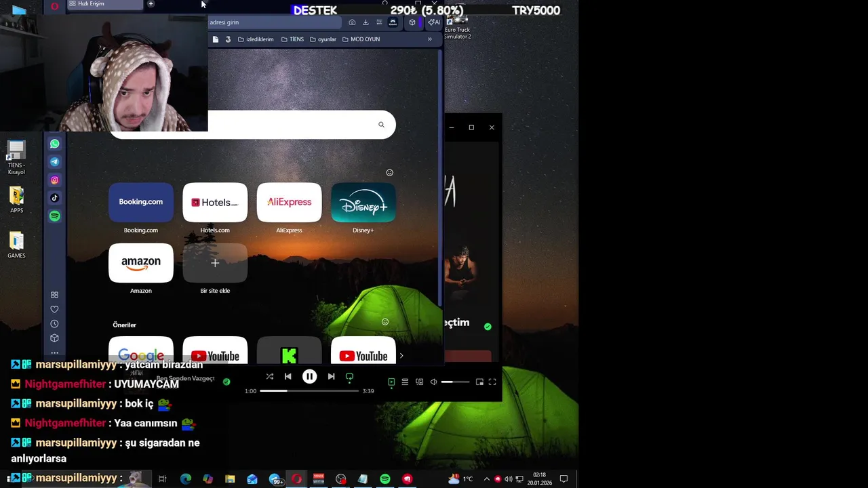The width and height of the screenshot is (868, 488).
Task: Open WhatsApp in the Opera sidebar
Action: tap(55, 144)
